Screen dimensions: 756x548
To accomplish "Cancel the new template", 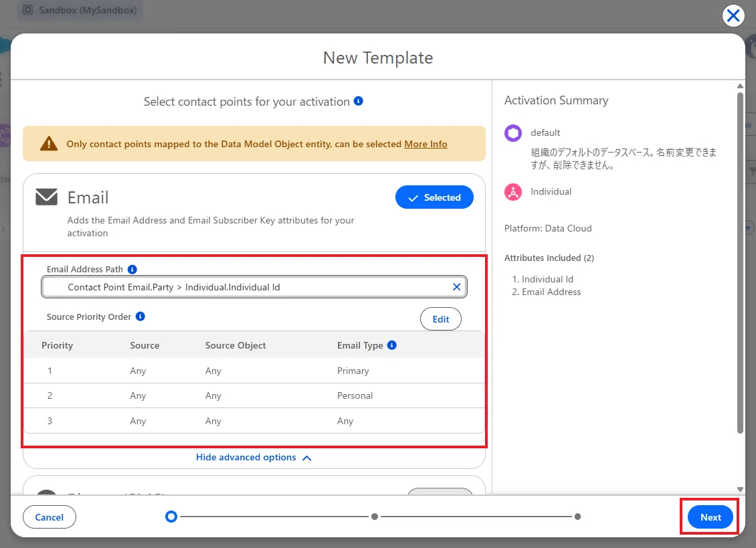I will pyautogui.click(x=50, y=517).
